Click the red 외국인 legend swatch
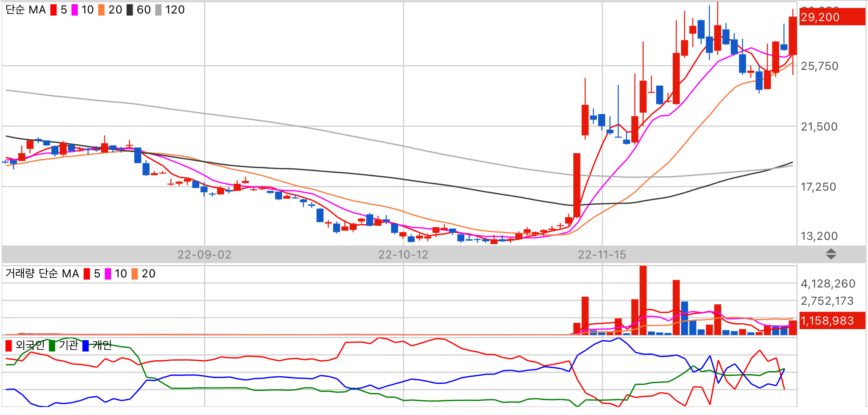The width and height of the screenshot is (868, 415). 8,346
